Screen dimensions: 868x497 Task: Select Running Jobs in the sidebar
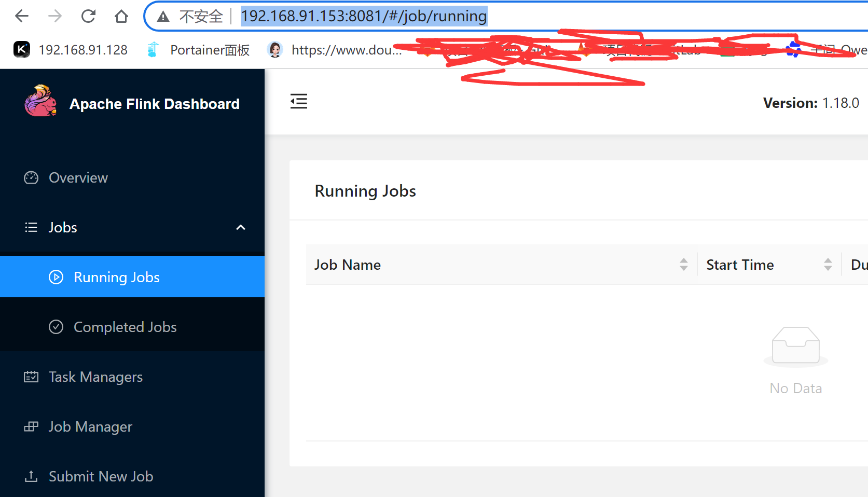[132, 277]
